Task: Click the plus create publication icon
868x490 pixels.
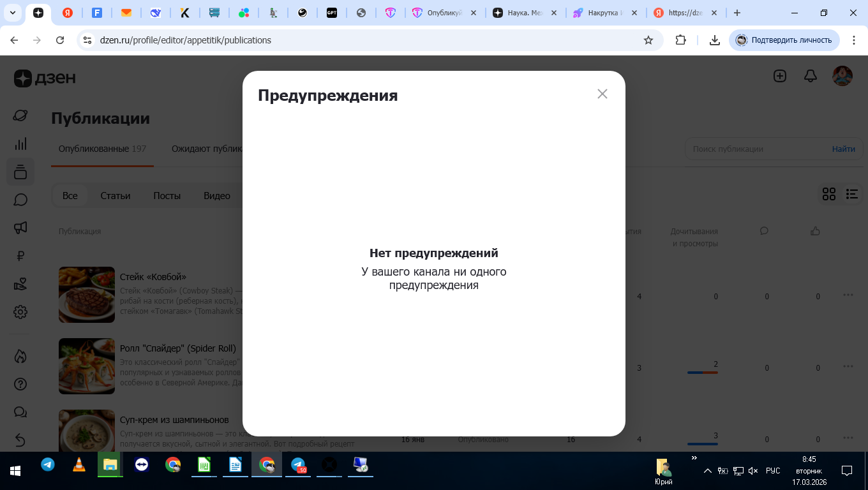Action: (x=780, y=76)
